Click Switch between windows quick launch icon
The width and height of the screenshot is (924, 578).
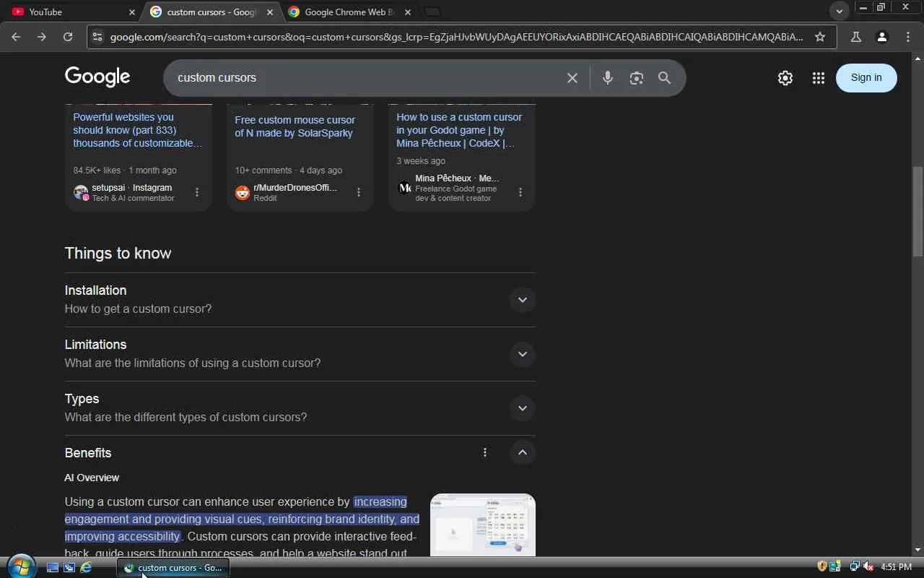tap(69, 568)
